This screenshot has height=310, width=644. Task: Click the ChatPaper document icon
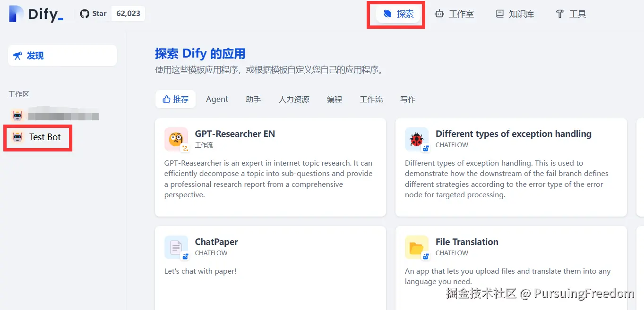(176, 247)
